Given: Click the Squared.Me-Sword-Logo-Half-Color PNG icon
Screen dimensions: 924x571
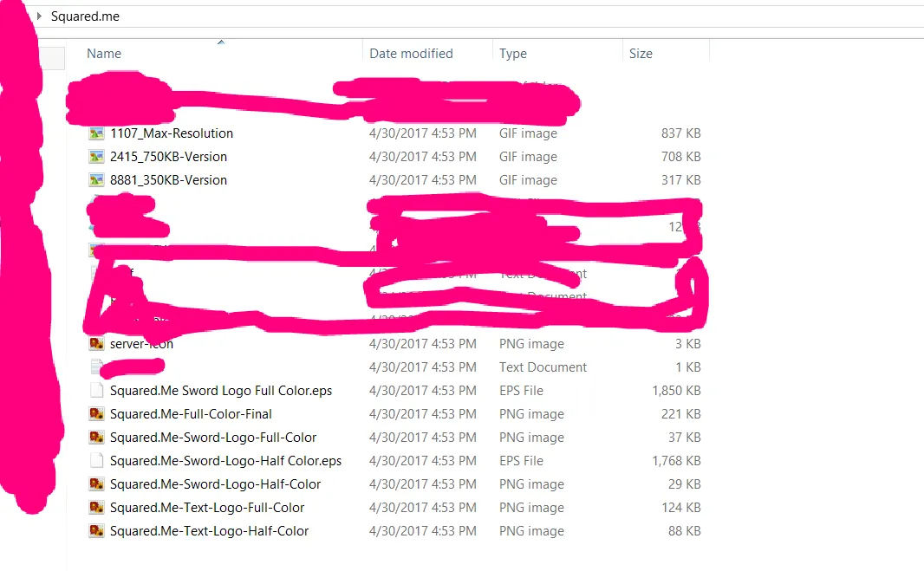Looking at the screenshot, I should [96, 484].
